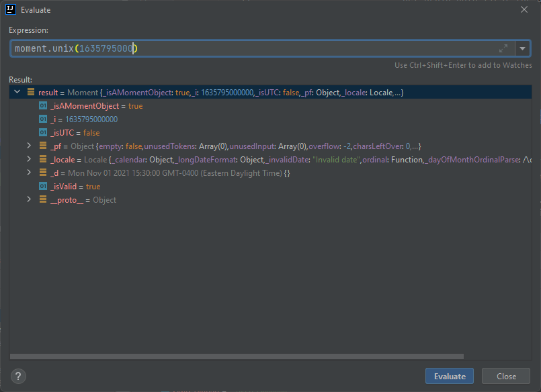The width and height of the screenshot is (541, 392).
Task: Click the help icon in bottom-left corner
Action: (17, 376)
